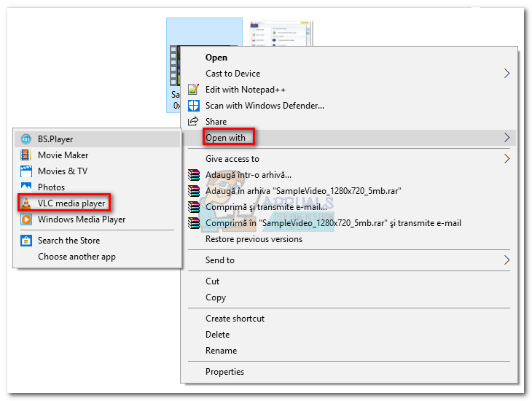532x401 pixels.
Task: Select Scan with Windows Defender...
Action: 349,106
